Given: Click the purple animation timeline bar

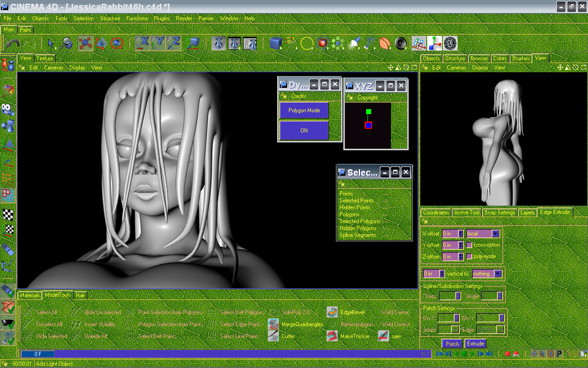Looking at the screenshot, I should [225, 354].
